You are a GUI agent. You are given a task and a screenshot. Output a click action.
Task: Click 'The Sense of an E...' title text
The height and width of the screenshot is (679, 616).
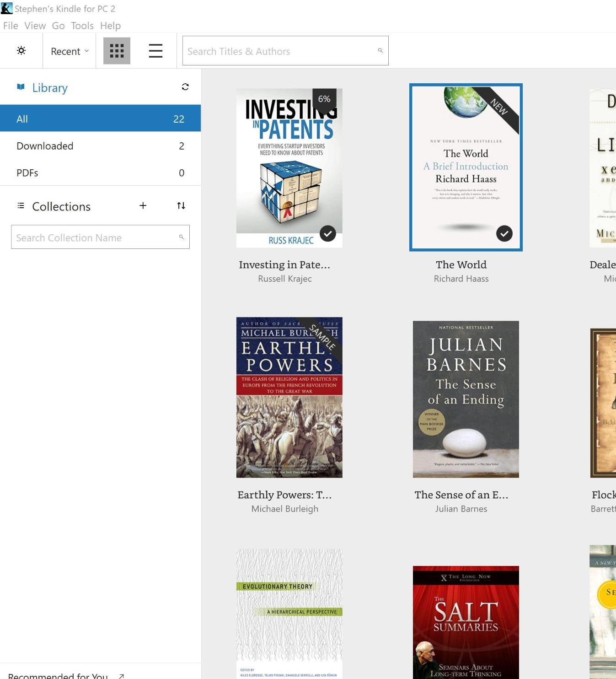point(461,495)
